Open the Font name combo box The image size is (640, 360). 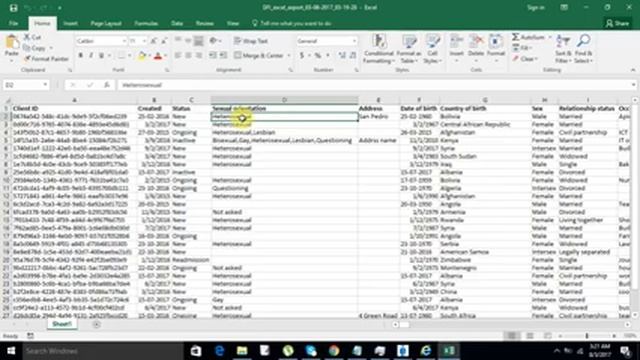[x=101, y=41]
